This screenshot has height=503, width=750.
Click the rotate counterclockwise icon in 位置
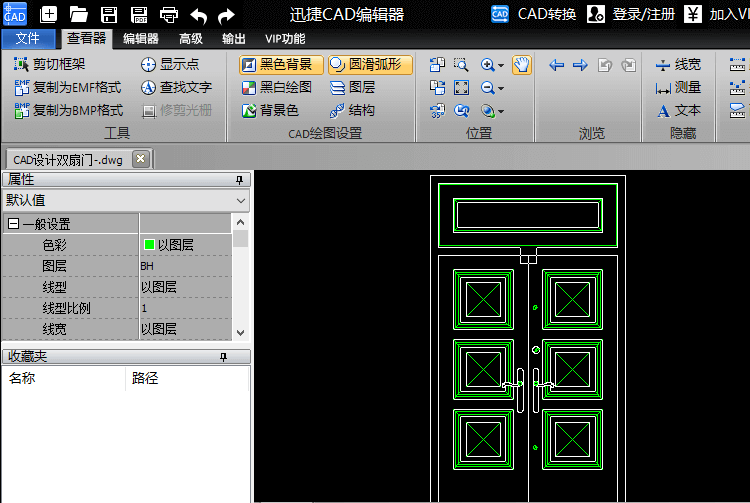437,65
